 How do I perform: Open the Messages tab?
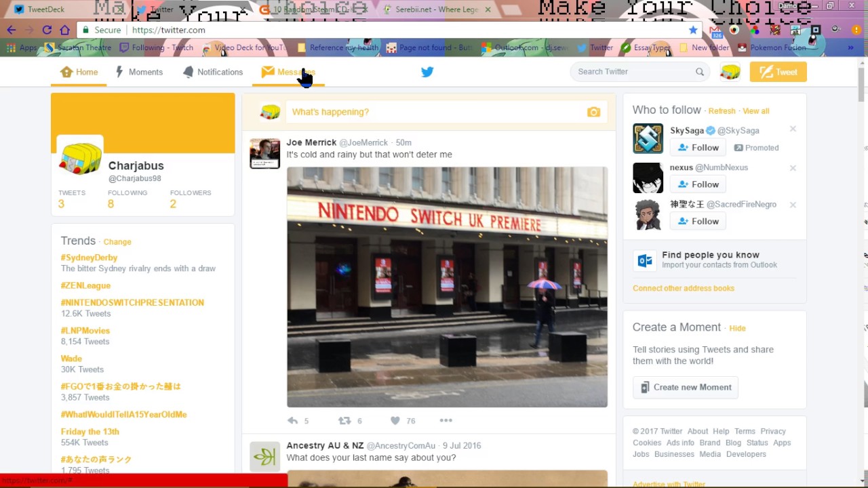pyautogui.click(x=288, y=72)
